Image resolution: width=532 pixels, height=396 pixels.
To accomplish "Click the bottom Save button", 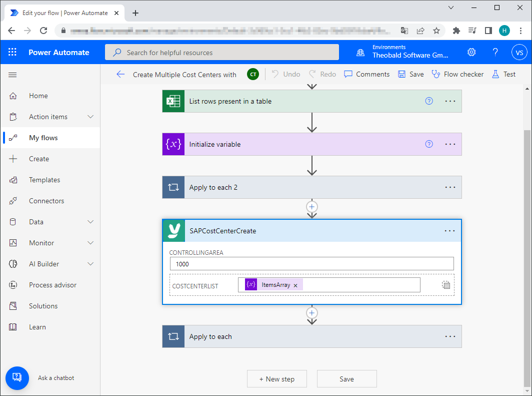I will [347, 378].
